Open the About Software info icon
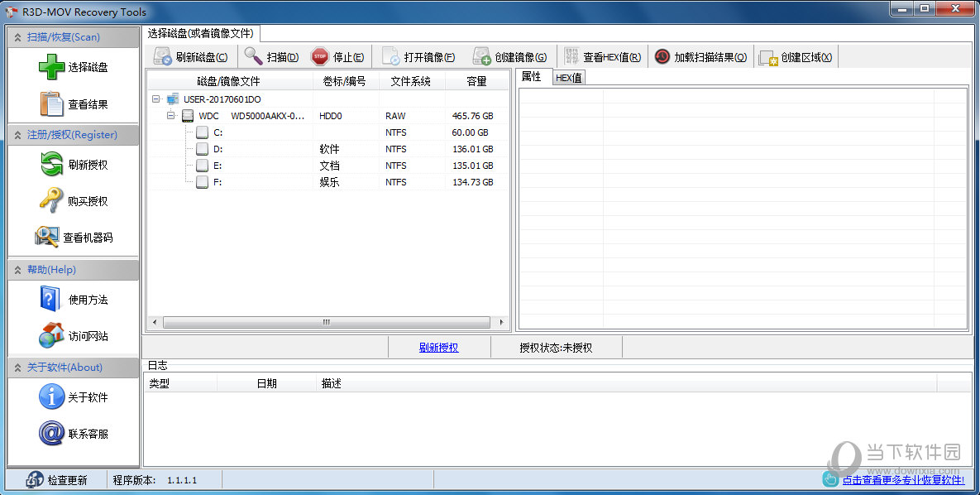 pos(51,396)
